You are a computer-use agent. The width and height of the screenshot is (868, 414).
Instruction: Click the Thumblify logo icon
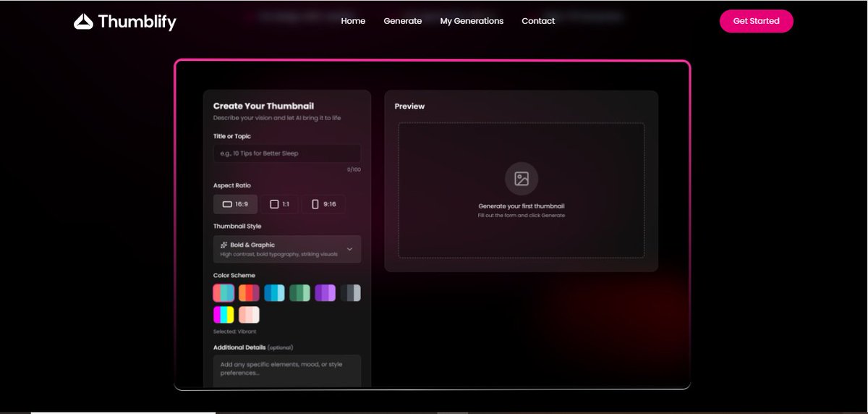[x=84, y=22]
